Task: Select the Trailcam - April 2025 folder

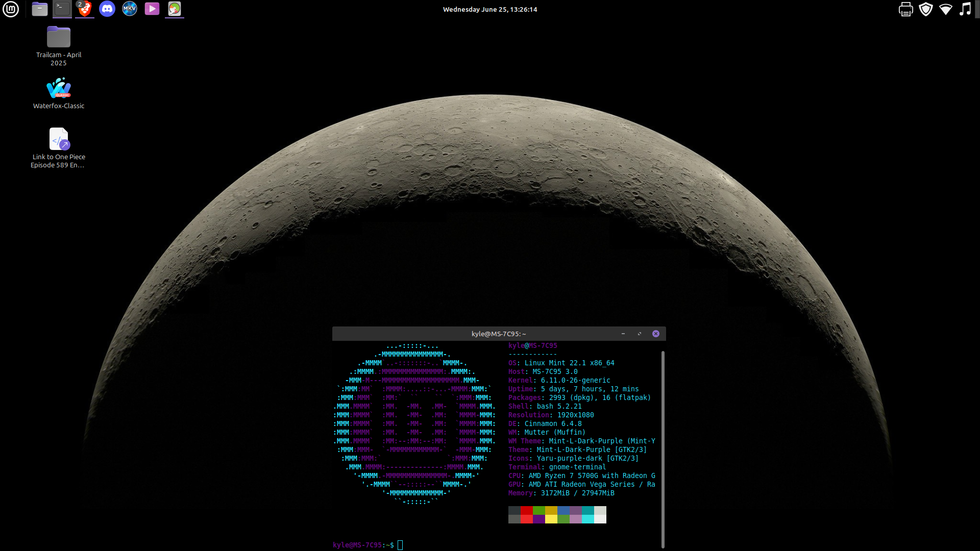Action: tap(59, 46)
